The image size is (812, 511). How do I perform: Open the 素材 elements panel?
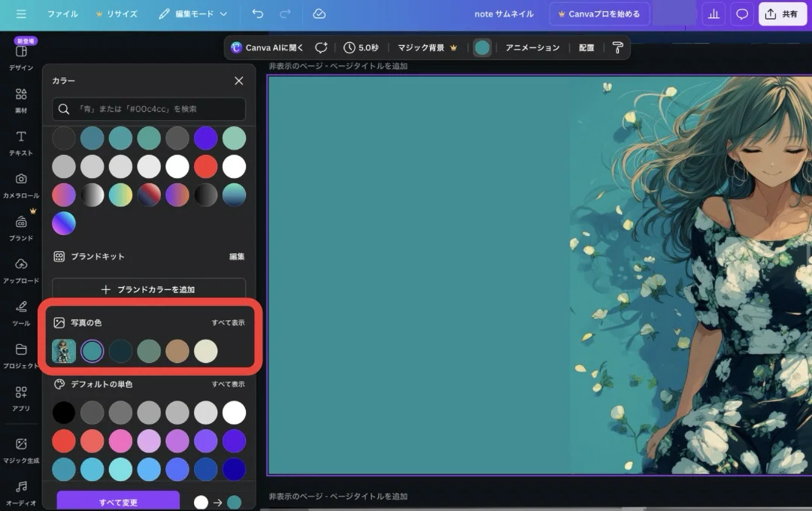coord(21,101)
